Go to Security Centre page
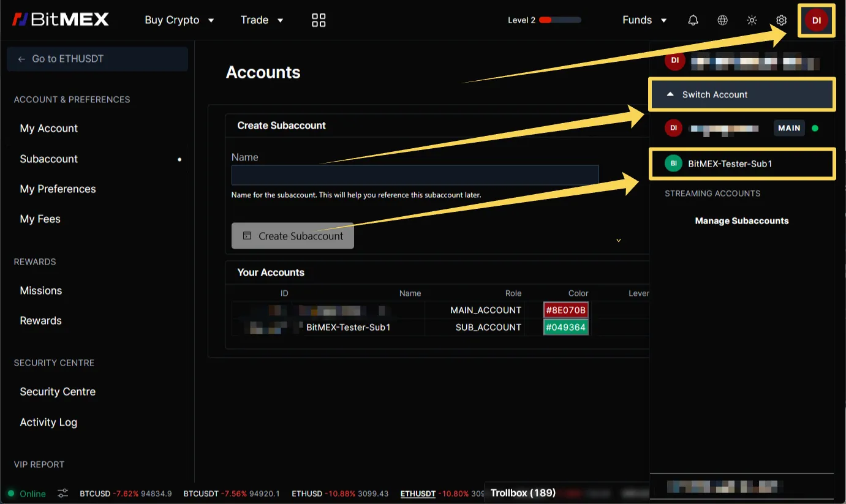The width and height of the screenshot is (846, 504). (58, 391)
